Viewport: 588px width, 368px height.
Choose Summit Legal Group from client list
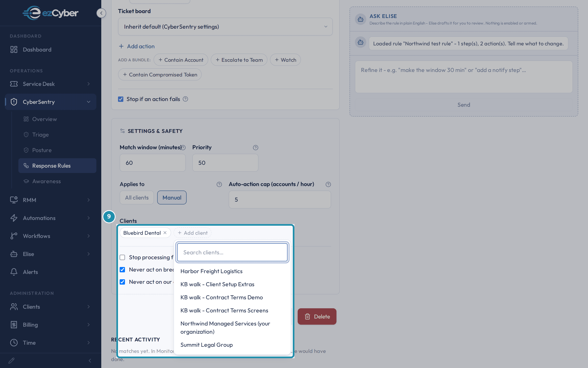[232, 345]
